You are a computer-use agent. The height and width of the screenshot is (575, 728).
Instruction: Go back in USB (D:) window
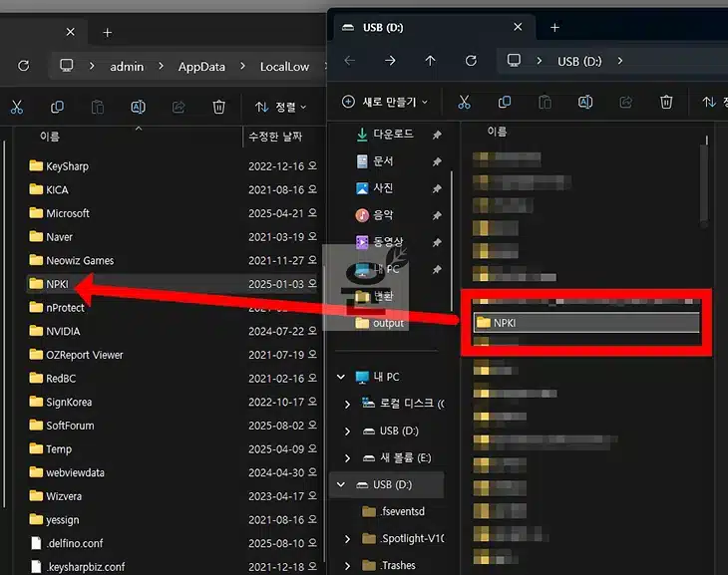350,61
